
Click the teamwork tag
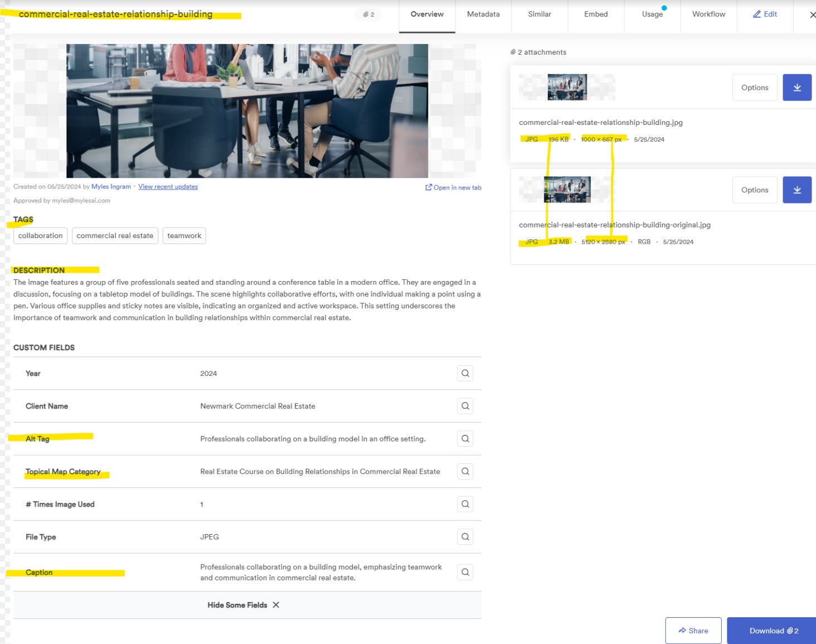coord(184,236)
